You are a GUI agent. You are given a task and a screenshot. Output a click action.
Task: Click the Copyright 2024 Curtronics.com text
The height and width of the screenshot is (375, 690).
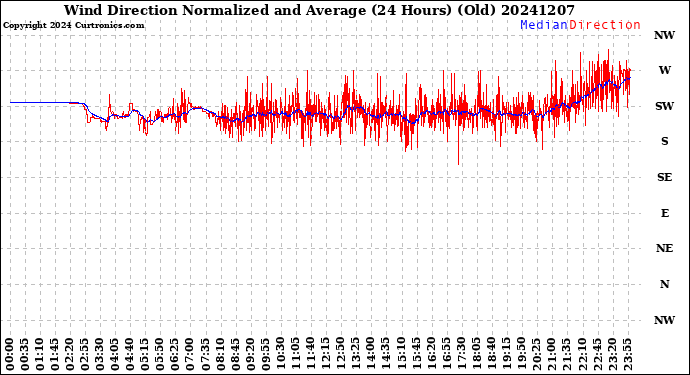pyautogui.click(x=73, y=26)
